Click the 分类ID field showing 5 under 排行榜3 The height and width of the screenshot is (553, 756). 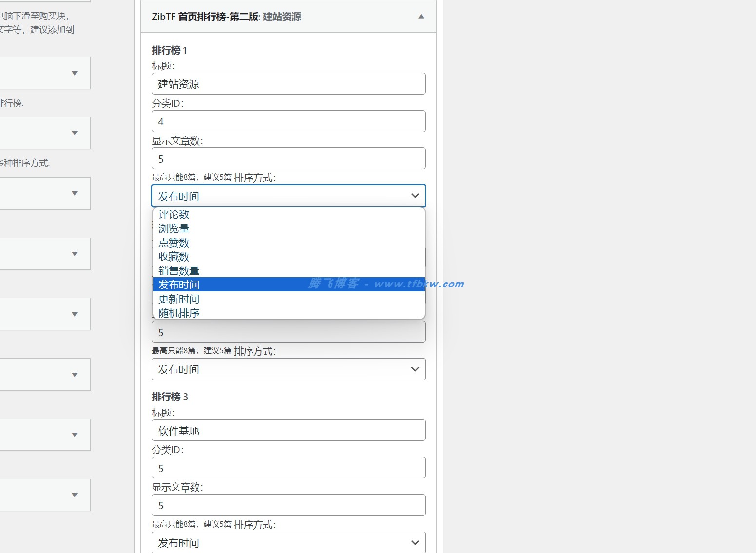click(288, 467)
